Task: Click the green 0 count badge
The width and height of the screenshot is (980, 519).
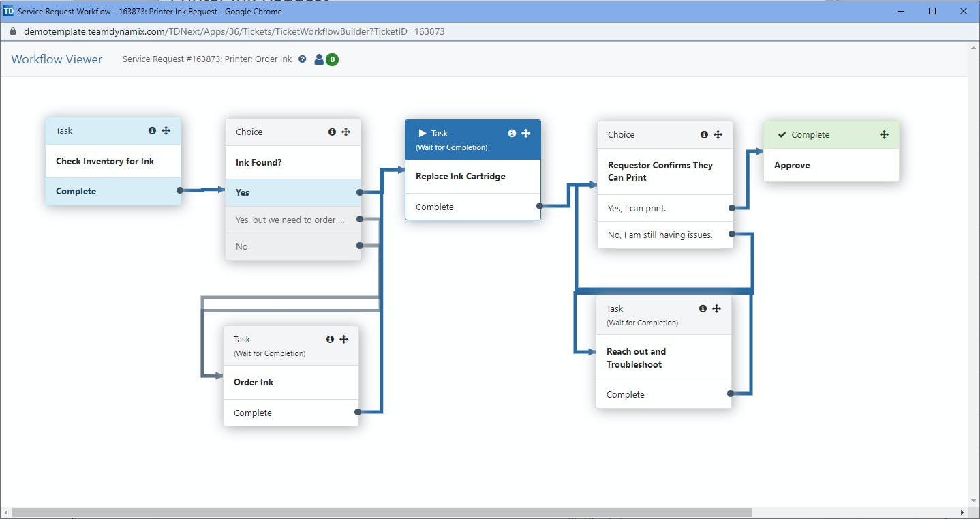Action: point(332,59)
